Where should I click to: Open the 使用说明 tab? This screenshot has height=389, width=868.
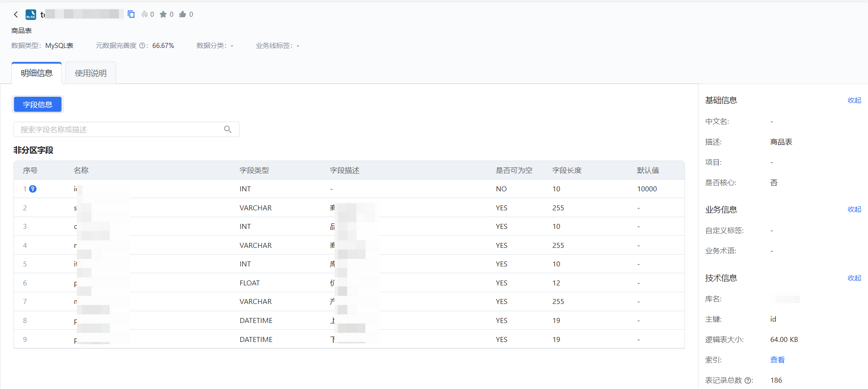(x=91, y=73)
